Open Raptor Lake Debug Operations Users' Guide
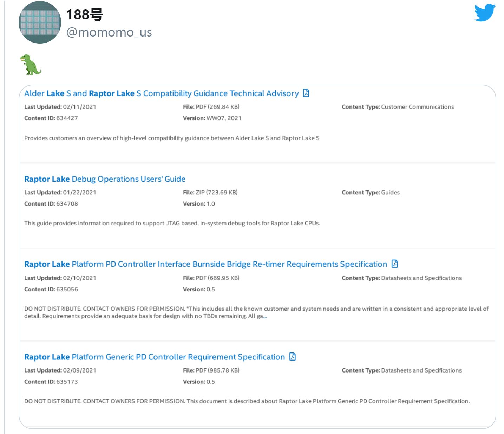This screenshot has height=434, width=504. [x=105, y=179]
